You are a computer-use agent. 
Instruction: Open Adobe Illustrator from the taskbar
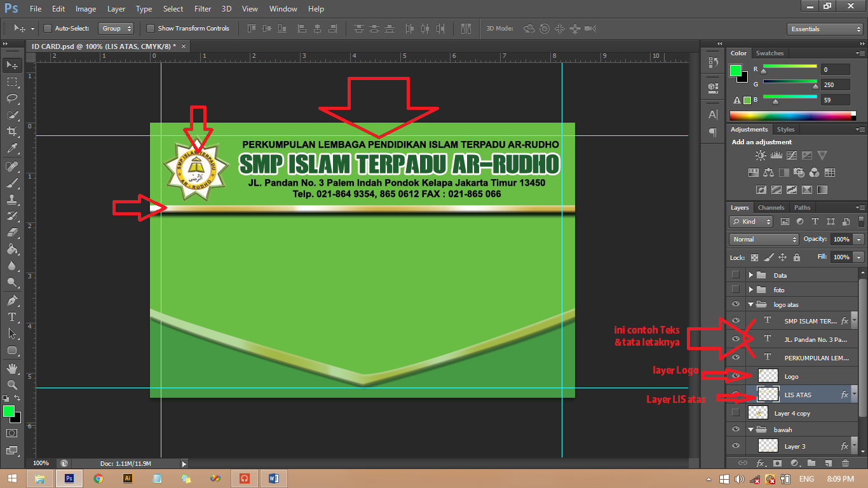pyautogui.click(x=127, y=478)
